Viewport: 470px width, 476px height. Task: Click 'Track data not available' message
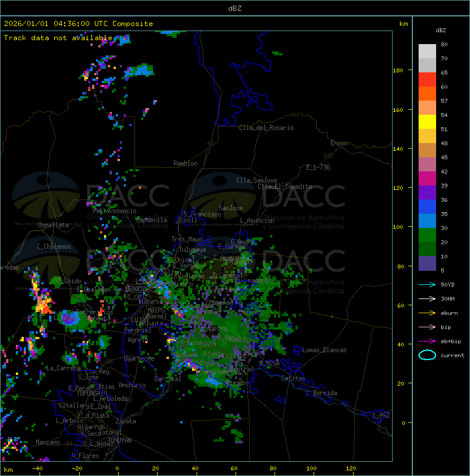click(58, 38)
